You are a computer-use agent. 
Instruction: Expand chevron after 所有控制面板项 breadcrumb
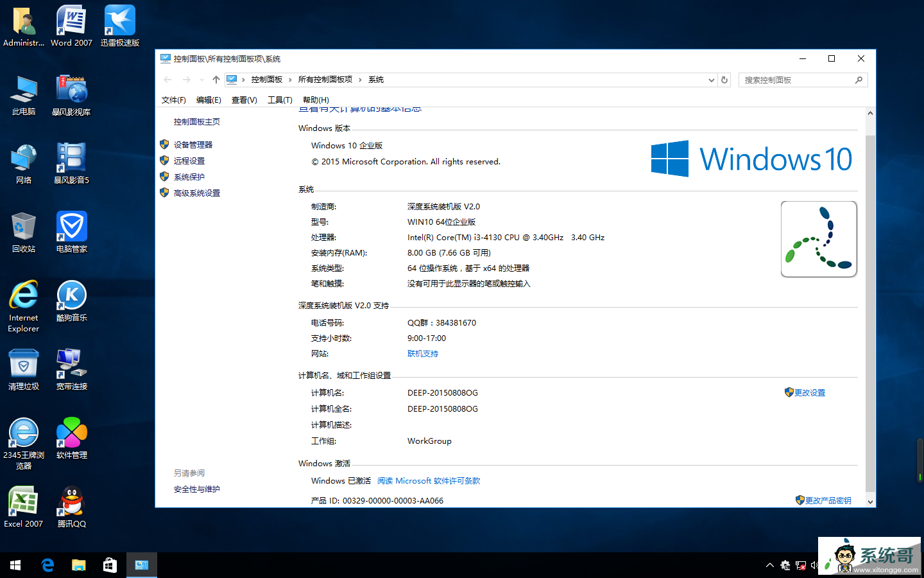360,80
